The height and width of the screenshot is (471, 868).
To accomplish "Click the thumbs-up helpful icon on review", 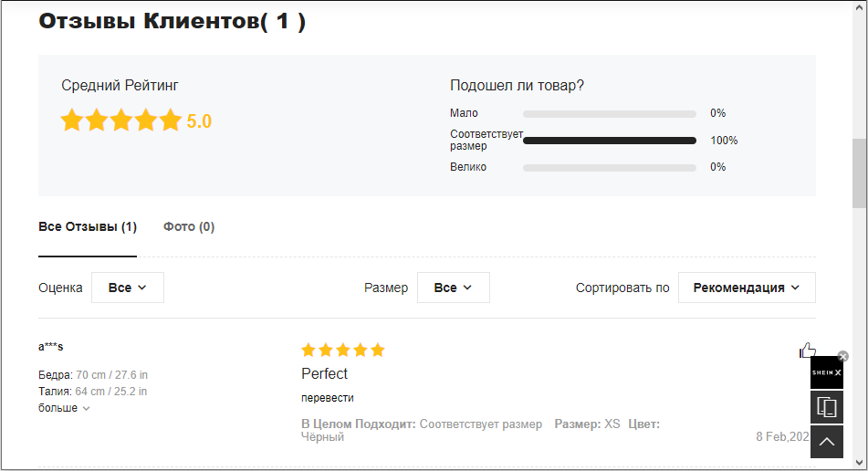I will pos(808,350).
